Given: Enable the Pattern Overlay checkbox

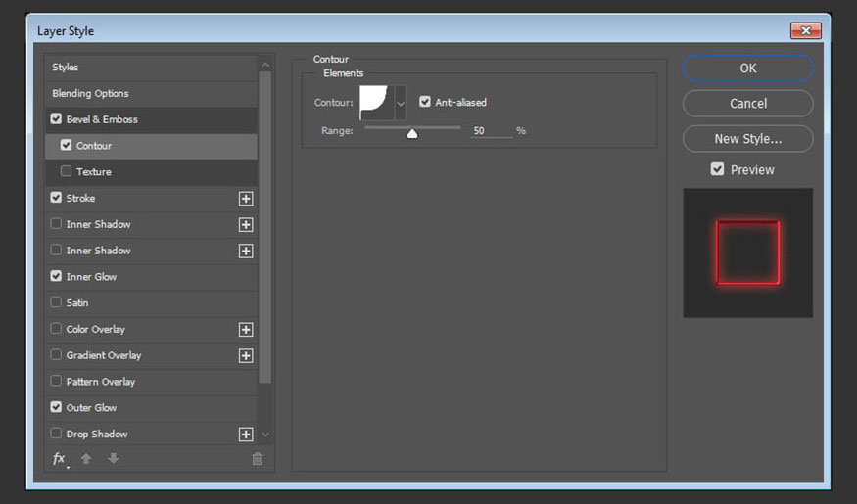Looking at the screenshot, I should point(56,381).
